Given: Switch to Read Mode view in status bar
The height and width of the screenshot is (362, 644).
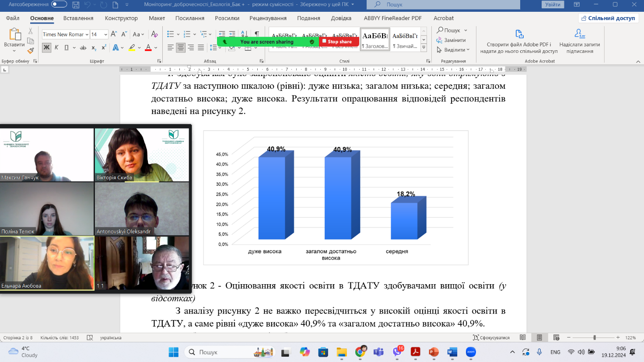Looking at the screenshot, I should click(x=523, y=338).
